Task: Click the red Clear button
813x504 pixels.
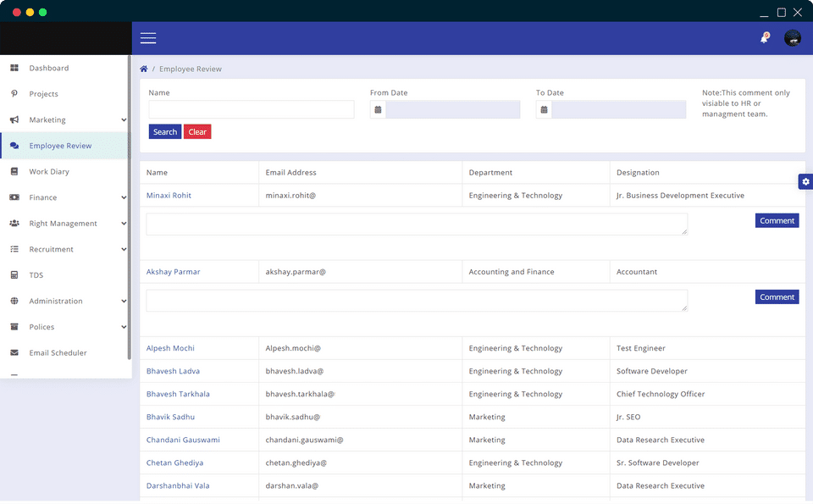Action: (197, 131)
